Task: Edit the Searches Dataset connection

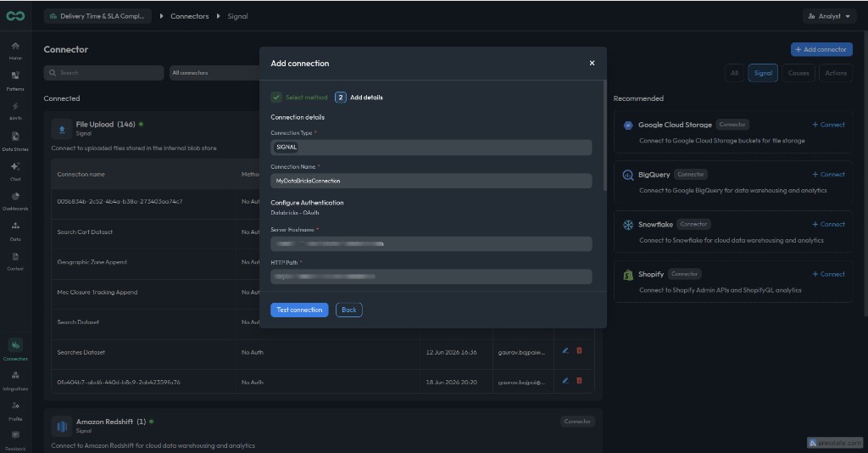Action: coord(565,350)
